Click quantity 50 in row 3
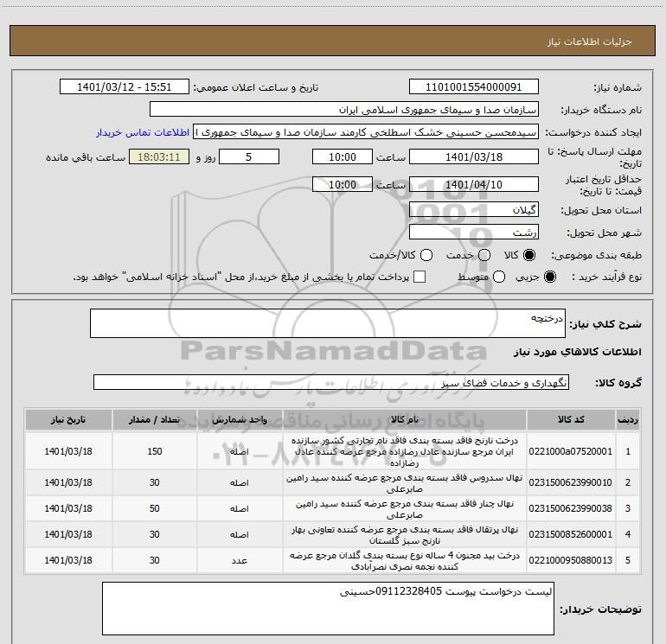Image resolution: width=666 pixels, height=644 pixels. [x=155, y=508]
